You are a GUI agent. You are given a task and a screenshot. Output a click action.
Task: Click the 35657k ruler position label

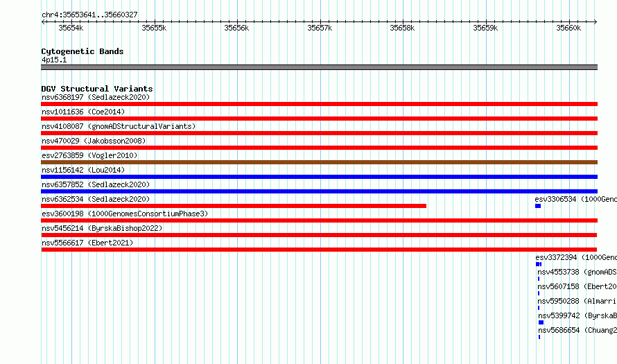(x=320, y=28)
